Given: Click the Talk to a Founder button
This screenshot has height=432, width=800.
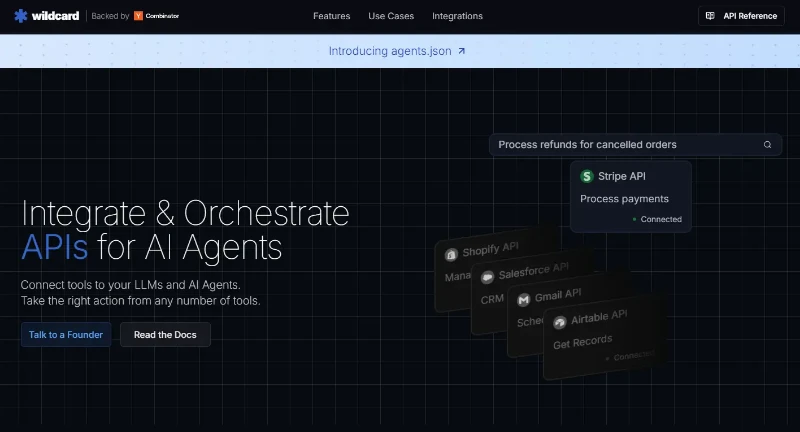Looking at the screenshot, I should click(66, 335).
